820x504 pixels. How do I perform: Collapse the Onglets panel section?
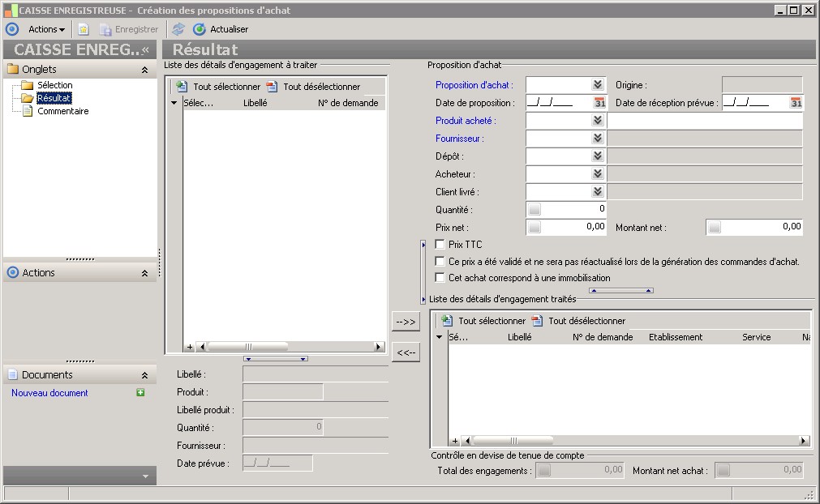pyautogui.click(x=144, y=70)
